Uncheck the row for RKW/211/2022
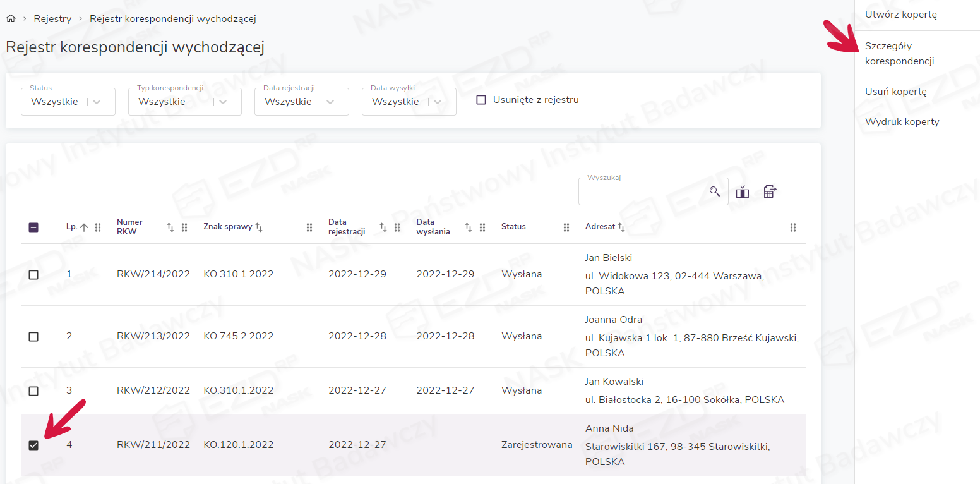This screenshot has height=484, width=980. [x=33, y=445]
